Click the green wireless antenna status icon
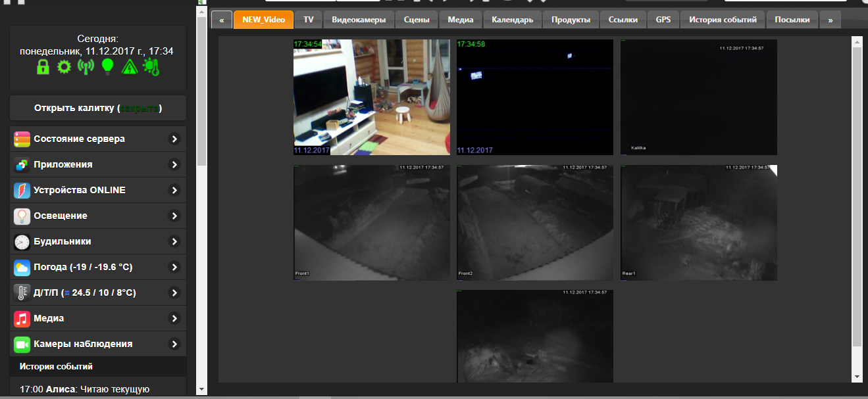The height and width of the screenshot is (399, 868). click(86, 66)
